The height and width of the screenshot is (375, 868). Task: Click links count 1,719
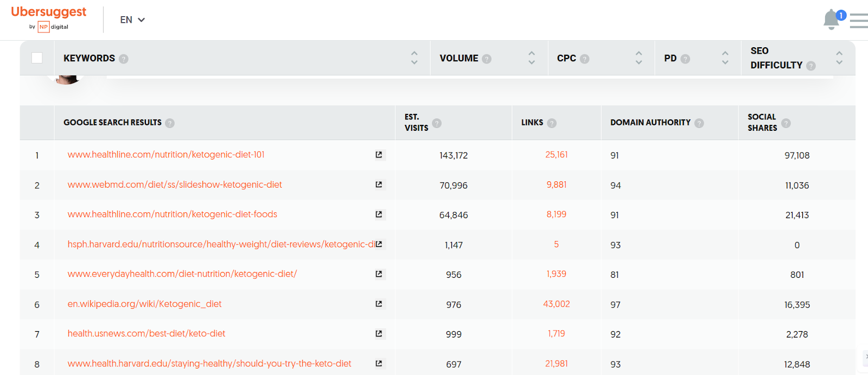coord(557,334)
